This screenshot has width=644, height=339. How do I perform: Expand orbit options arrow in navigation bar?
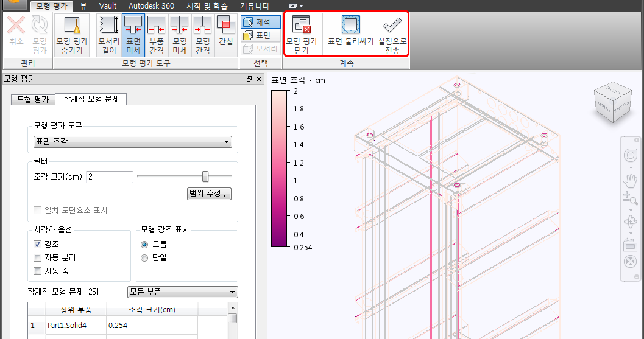pyautogui.click(x=631, y=233)
